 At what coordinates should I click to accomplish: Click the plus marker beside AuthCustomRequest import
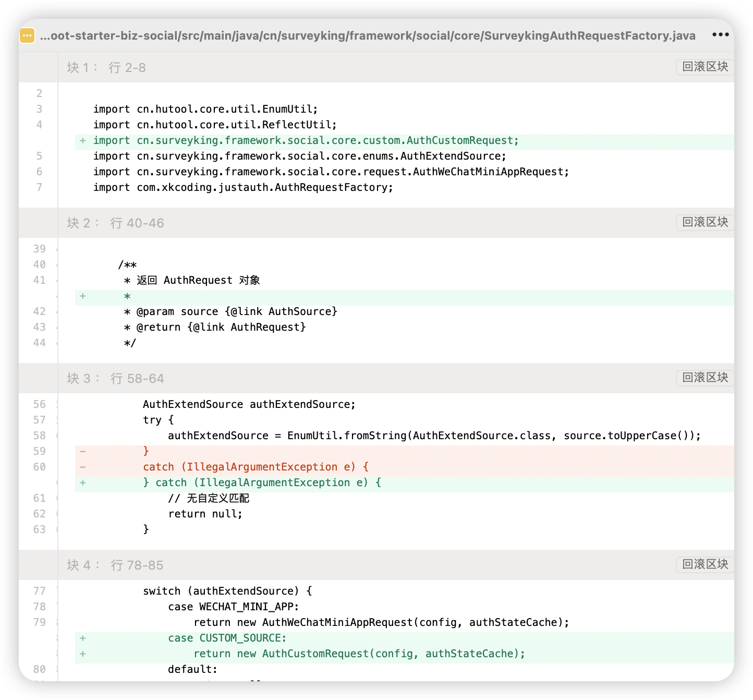click(x=83, y=140)
